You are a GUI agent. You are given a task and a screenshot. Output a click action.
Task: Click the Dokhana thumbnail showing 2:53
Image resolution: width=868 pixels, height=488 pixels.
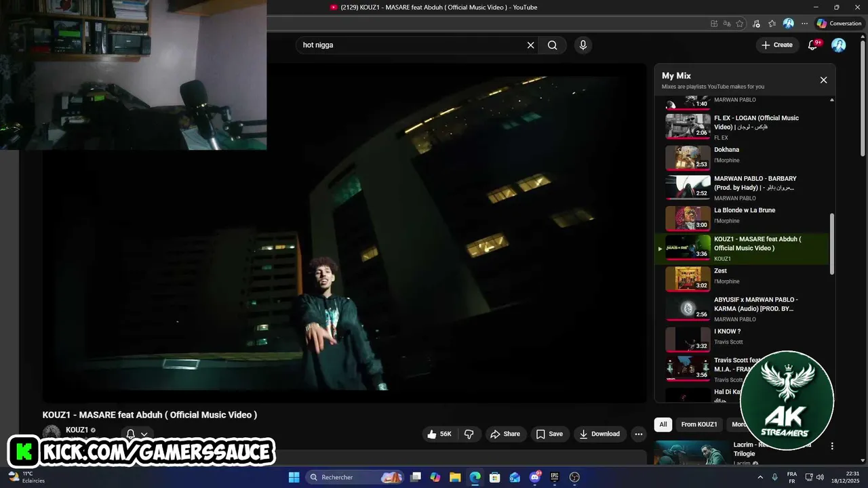click(x=688, y=158)
